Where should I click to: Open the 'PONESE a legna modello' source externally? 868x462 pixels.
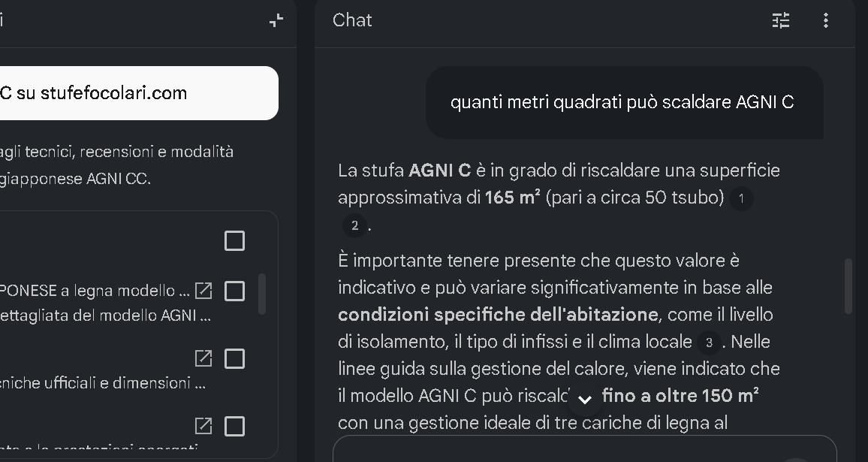[x=203, y=291]
